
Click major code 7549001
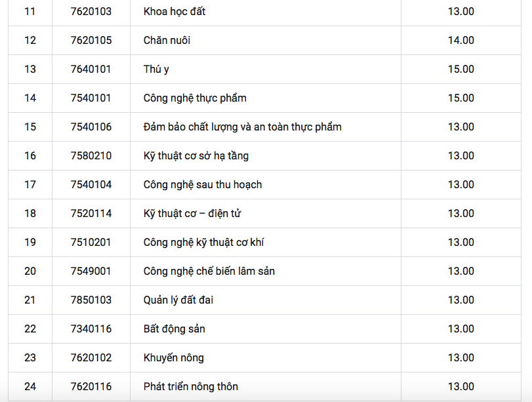[x=91, y=271]
